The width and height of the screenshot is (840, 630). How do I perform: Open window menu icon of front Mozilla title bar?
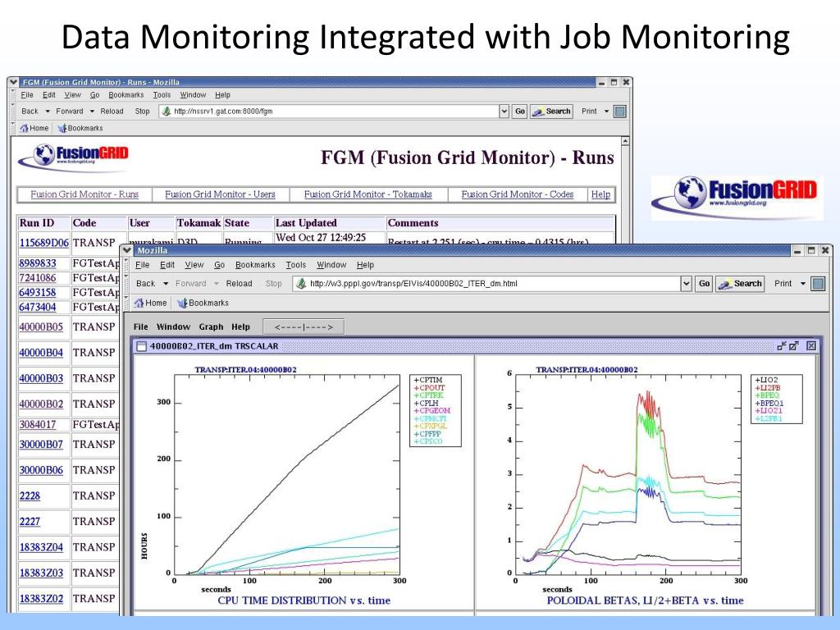tap(127, 250)
